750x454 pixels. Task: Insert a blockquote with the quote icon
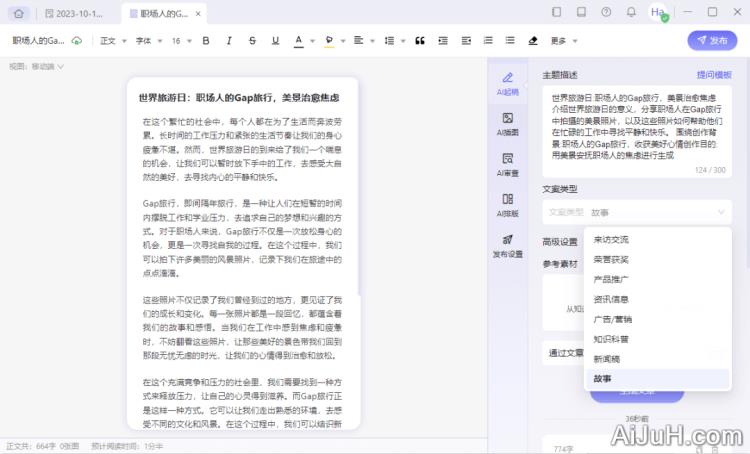point(419,41)
